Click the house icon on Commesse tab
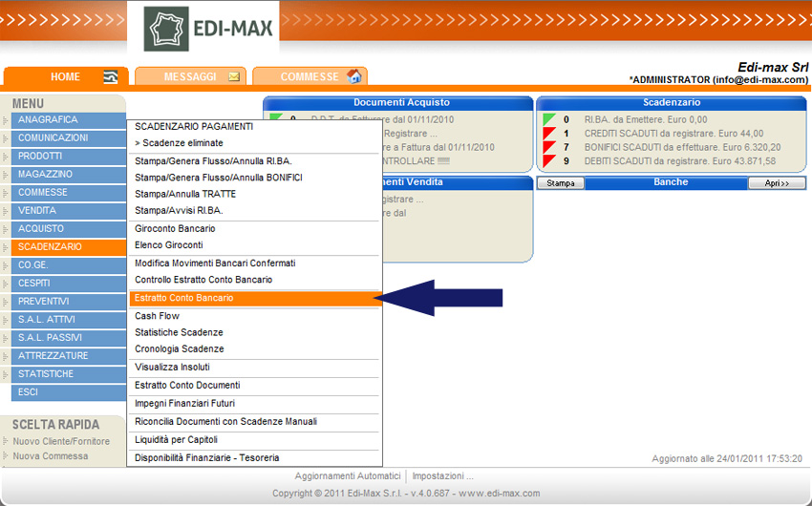The width and height of the screenshot is (812, 506). point(353,77)
